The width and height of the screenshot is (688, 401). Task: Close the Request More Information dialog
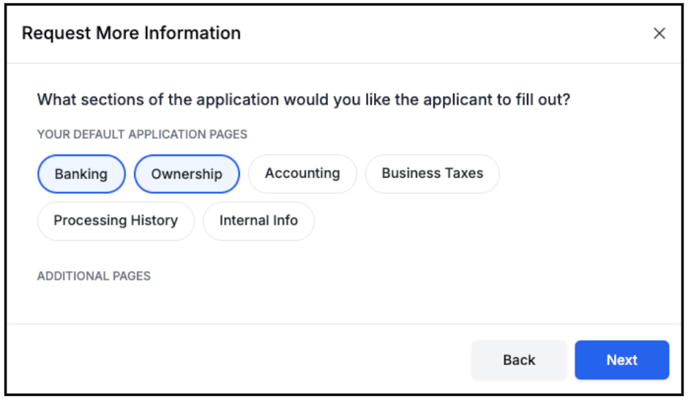[659, 33]
